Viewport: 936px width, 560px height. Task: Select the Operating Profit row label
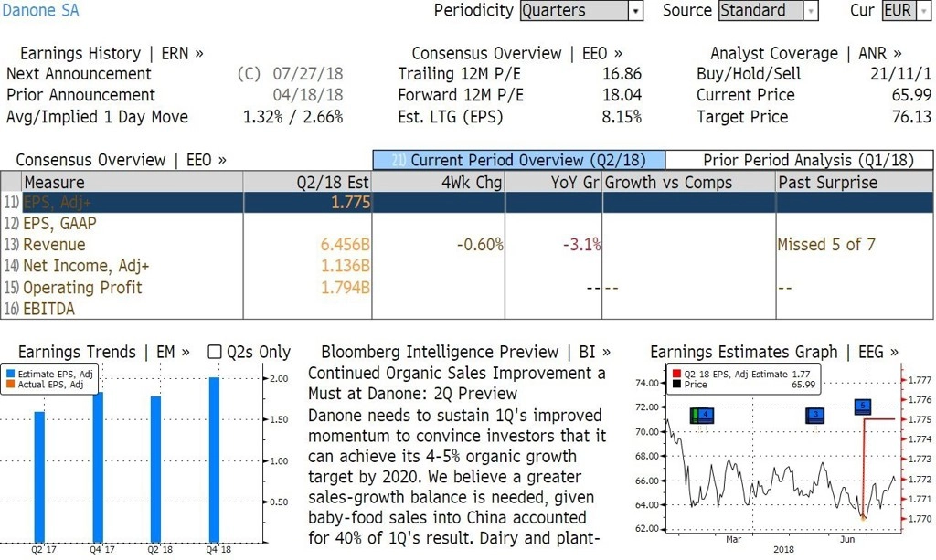tap(82, 288)
